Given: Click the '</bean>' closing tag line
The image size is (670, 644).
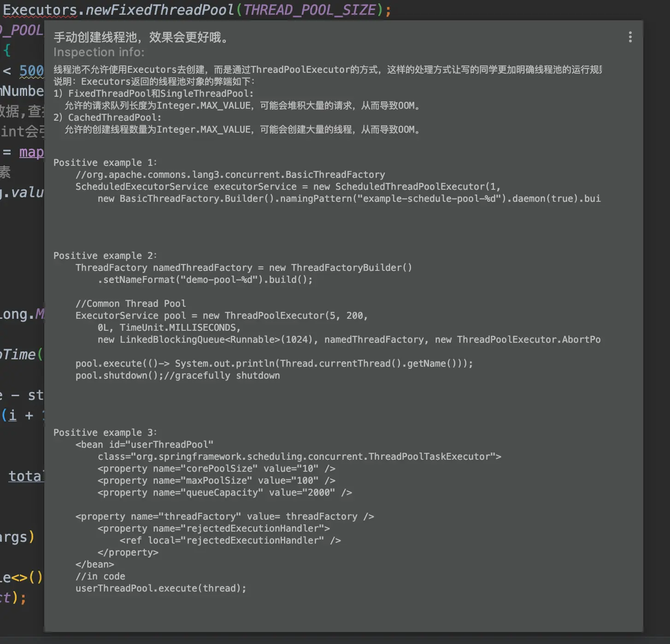Looking at the screenshot, I should 95,564.
